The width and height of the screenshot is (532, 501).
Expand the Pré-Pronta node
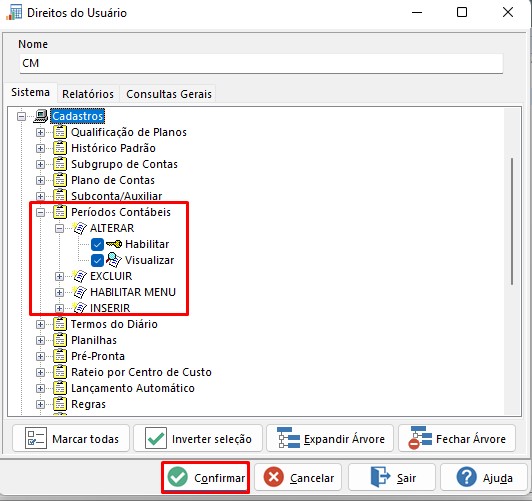pyautogui.click(x=40, y=356)
